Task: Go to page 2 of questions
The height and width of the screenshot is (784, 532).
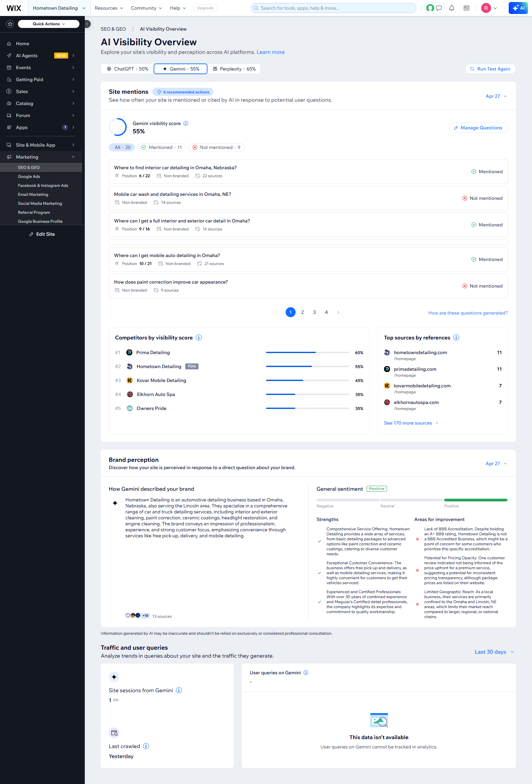Action: (303, 313)
